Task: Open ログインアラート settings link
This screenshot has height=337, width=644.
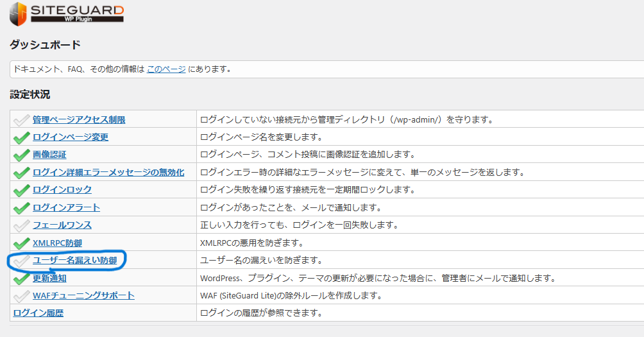Action: (67, 207)
